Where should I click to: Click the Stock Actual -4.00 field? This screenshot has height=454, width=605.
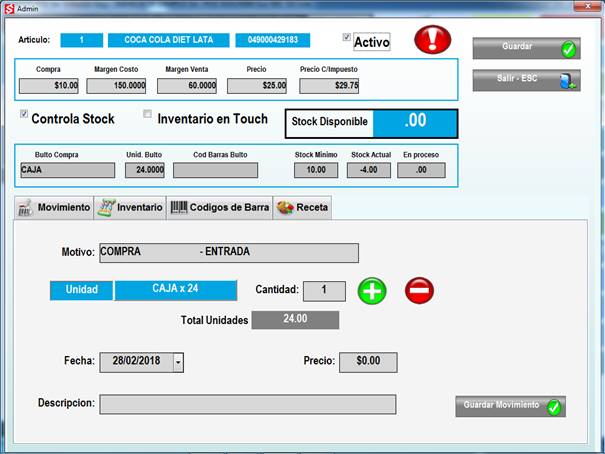point(368,170)
